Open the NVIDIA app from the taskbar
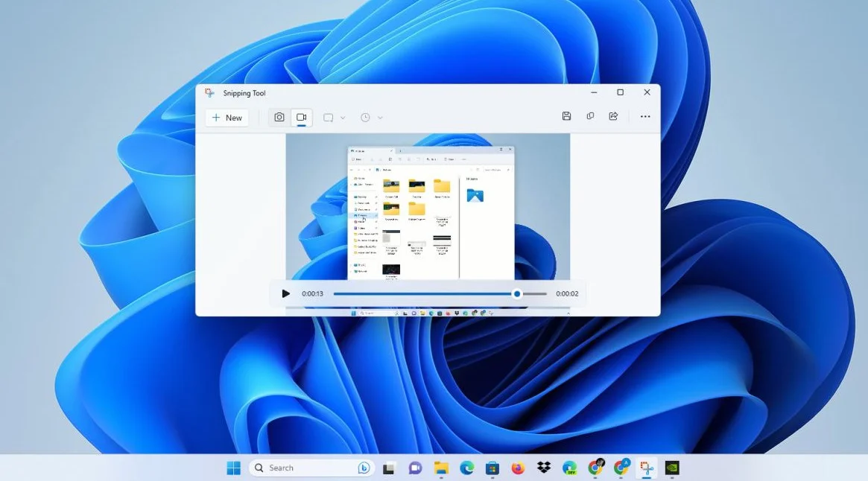Viewport: 868px width, 481px height. point(672,468)
